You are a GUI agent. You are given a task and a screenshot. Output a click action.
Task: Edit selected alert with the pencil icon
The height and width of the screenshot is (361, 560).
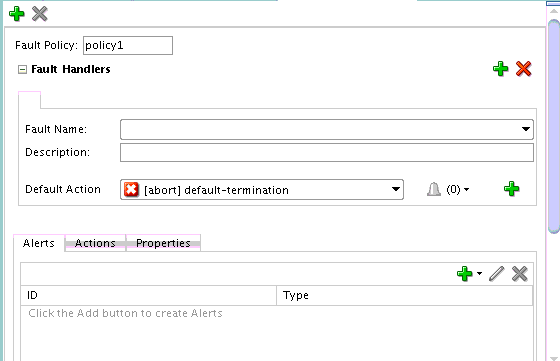(x=496, y=274)
